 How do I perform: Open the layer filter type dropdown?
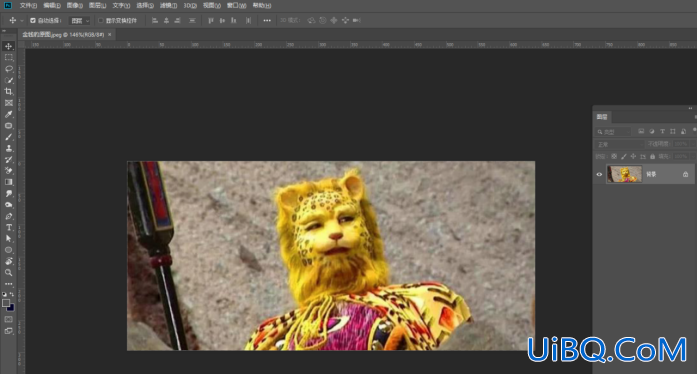click(613, 132)
